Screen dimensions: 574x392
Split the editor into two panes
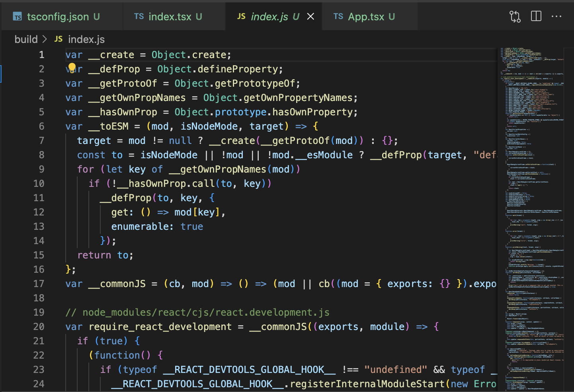click(536, 16)
